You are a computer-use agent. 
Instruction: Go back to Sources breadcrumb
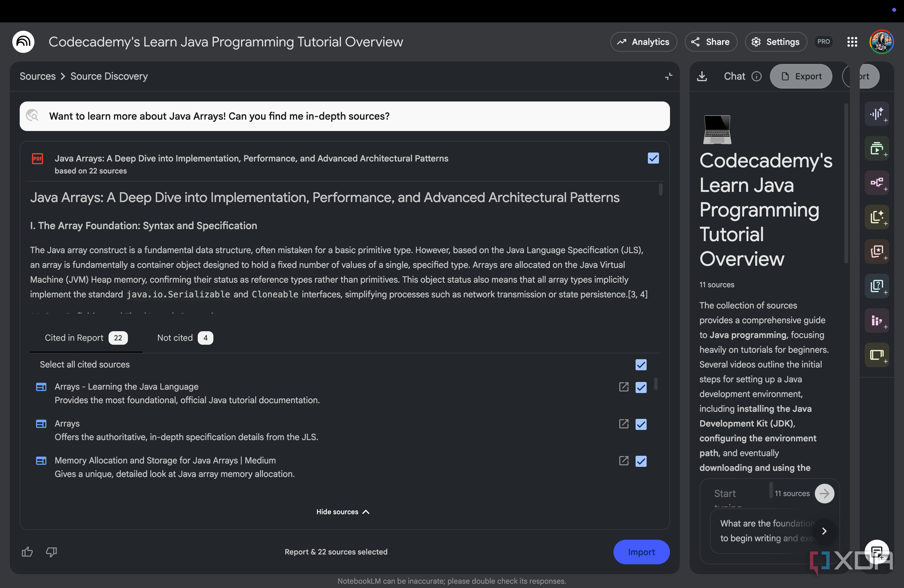[x=38, y=76]
